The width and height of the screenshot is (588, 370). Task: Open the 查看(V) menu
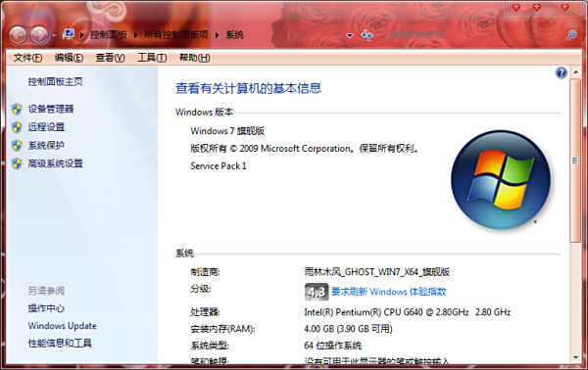click(110, 58)
